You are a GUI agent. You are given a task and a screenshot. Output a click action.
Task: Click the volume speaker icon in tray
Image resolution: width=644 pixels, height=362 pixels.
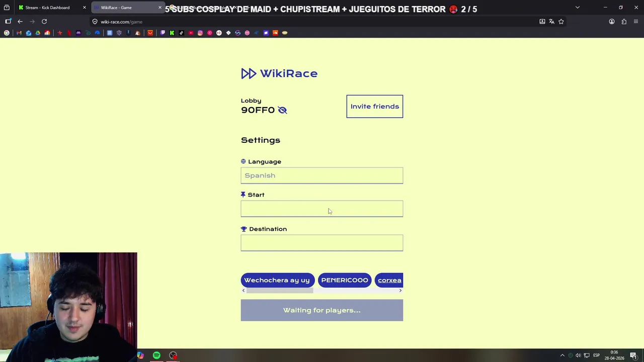point(578,355)
